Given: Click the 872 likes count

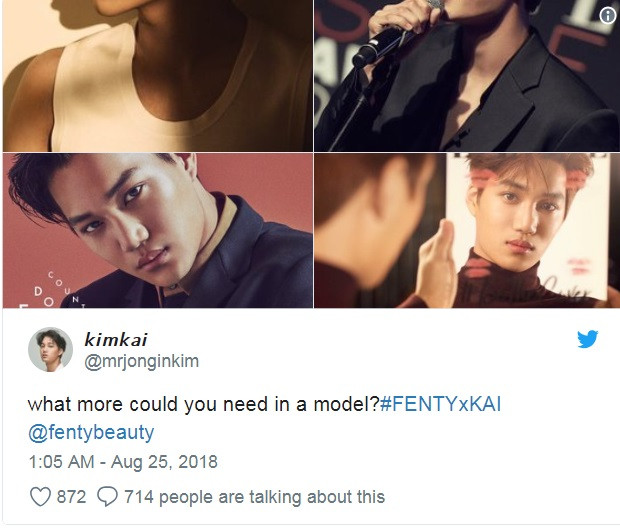Looking at the screenshot, I should click(x=71, y=497).
